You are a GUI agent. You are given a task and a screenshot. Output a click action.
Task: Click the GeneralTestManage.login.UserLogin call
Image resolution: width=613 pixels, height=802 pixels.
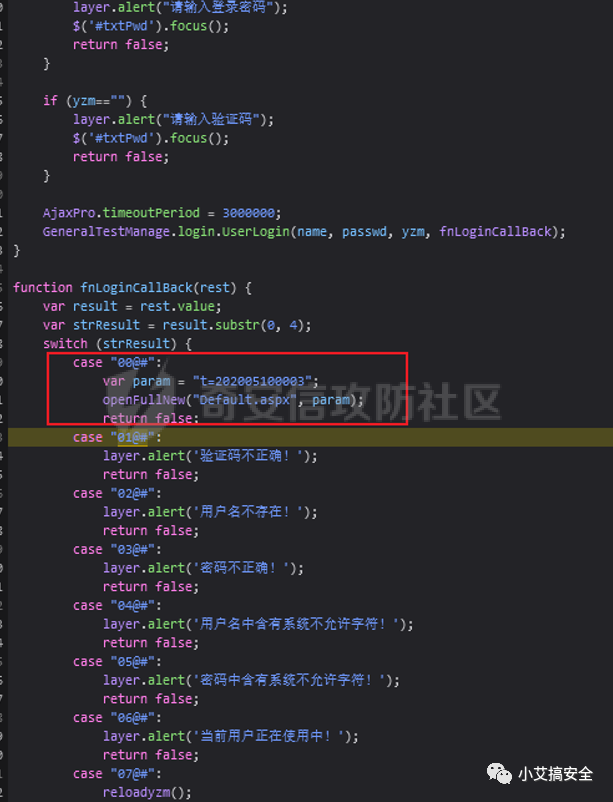304,232
